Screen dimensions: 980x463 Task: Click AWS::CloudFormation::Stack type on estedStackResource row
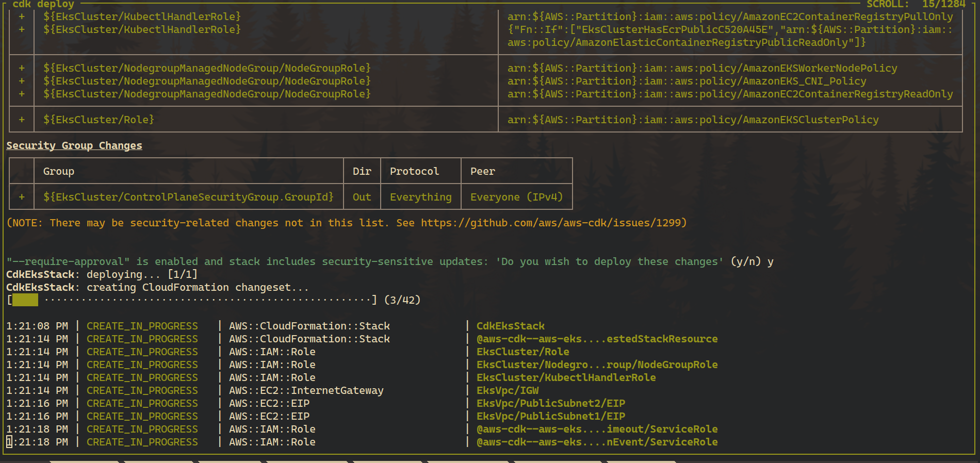click(309, 339)
